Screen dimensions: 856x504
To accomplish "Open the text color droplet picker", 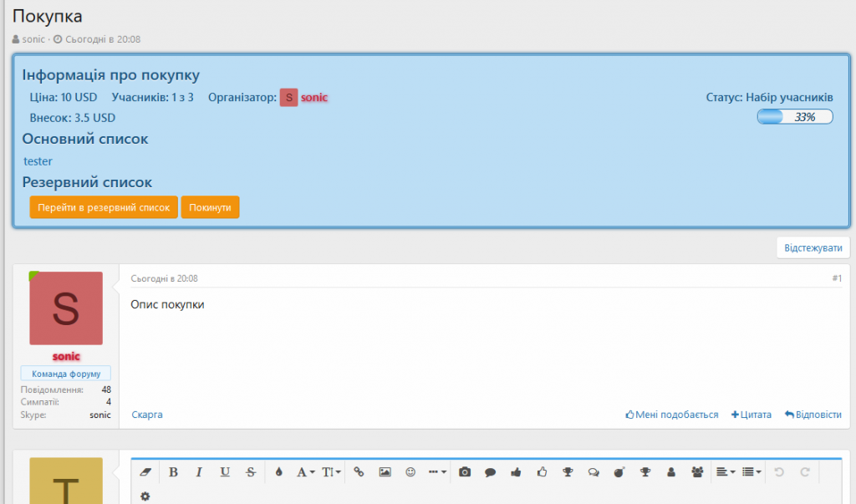I will (x=279, y=472).
